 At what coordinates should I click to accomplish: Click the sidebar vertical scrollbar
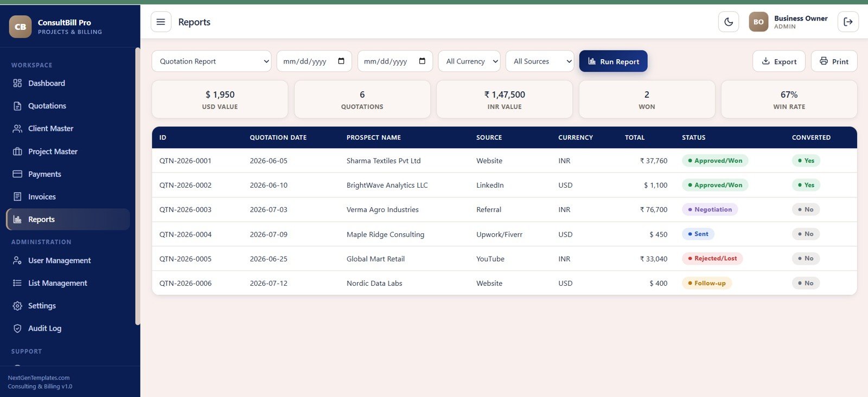(137, 187)
